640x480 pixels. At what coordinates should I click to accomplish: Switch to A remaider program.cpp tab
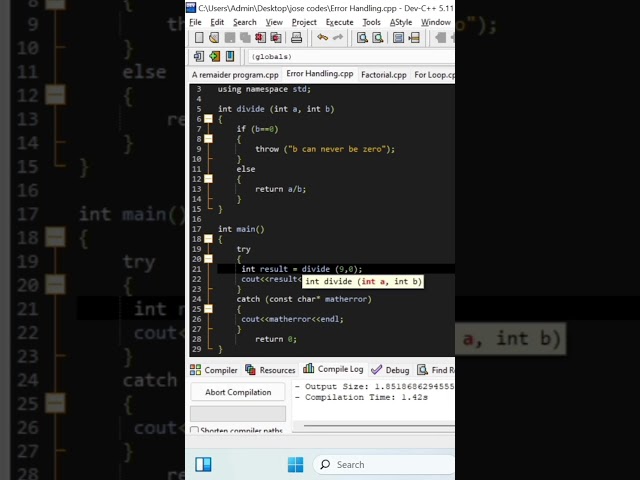235,75
